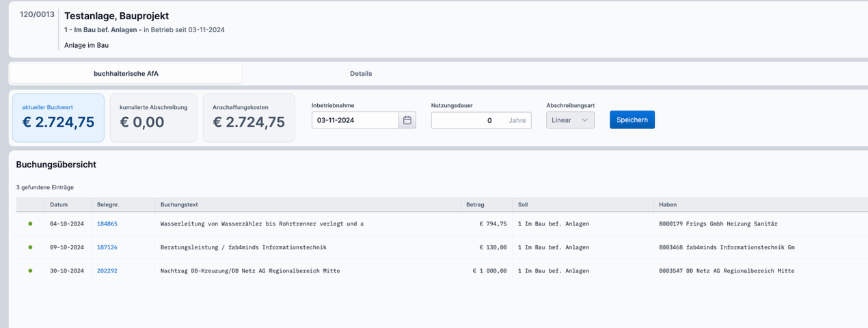Open Belegnr. link 202292
868x328 pixels.
tap(107, 271)
